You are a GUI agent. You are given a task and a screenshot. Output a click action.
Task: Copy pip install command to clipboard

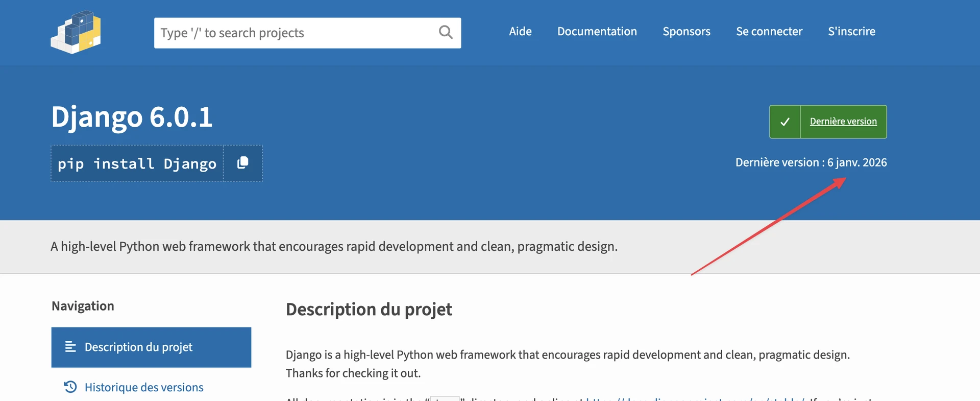243,163
